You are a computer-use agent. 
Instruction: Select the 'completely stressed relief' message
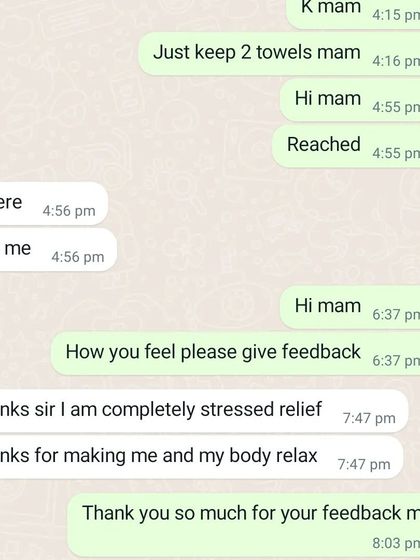[204, 411]
